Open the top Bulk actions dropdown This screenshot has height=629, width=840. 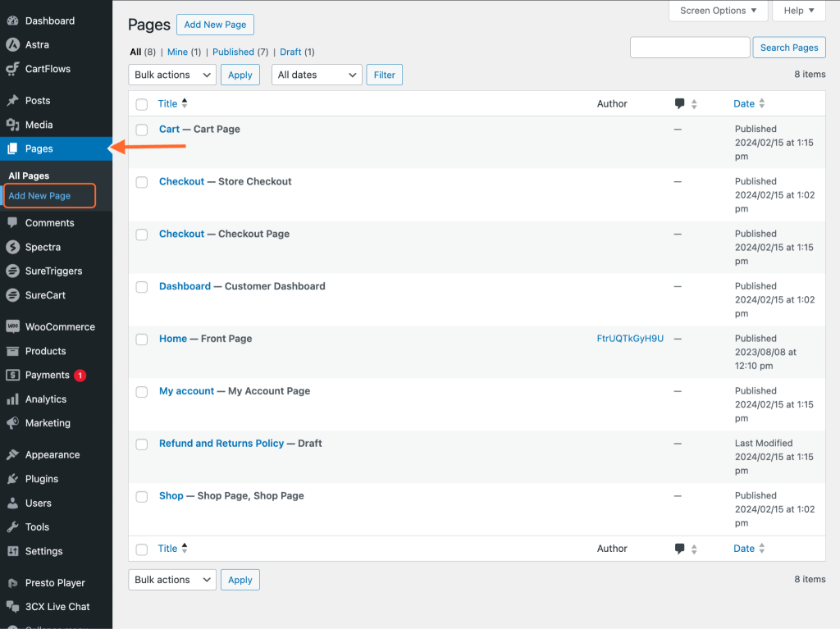pos(172,75)
